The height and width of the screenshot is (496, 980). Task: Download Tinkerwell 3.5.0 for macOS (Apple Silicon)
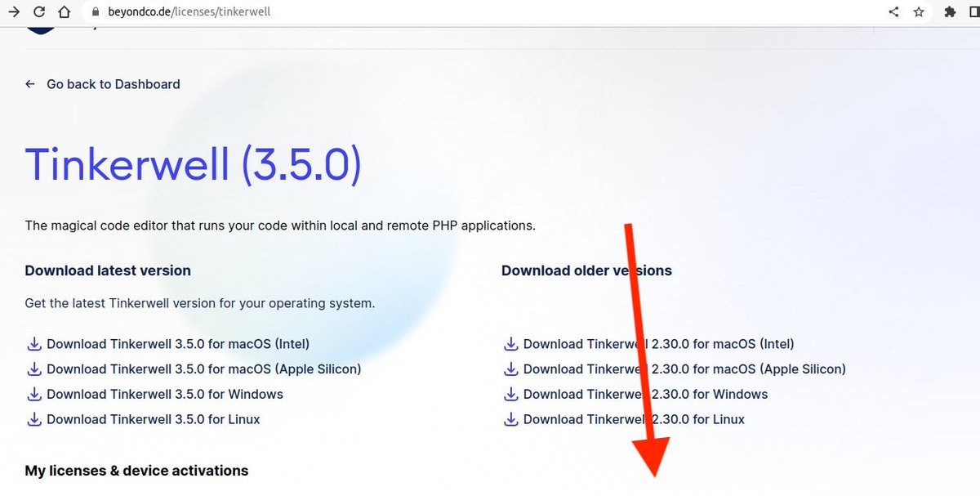point(204,369)
